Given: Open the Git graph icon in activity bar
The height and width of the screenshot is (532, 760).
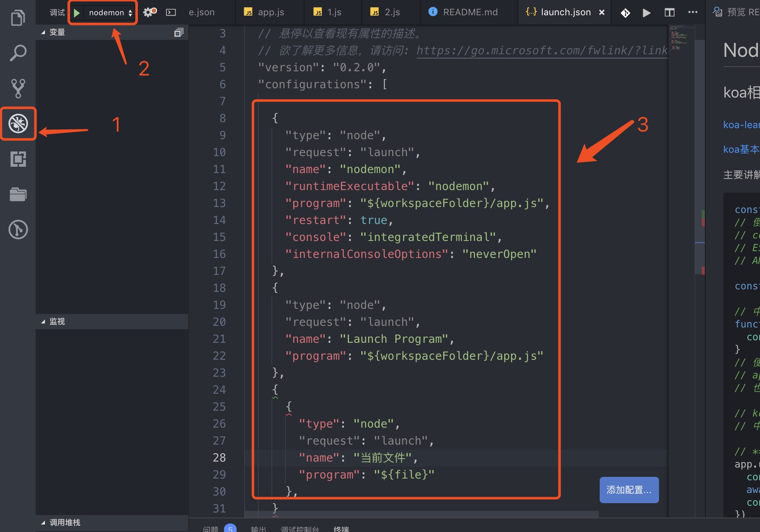Looking at the screenshot, I should tap(18, 230).
